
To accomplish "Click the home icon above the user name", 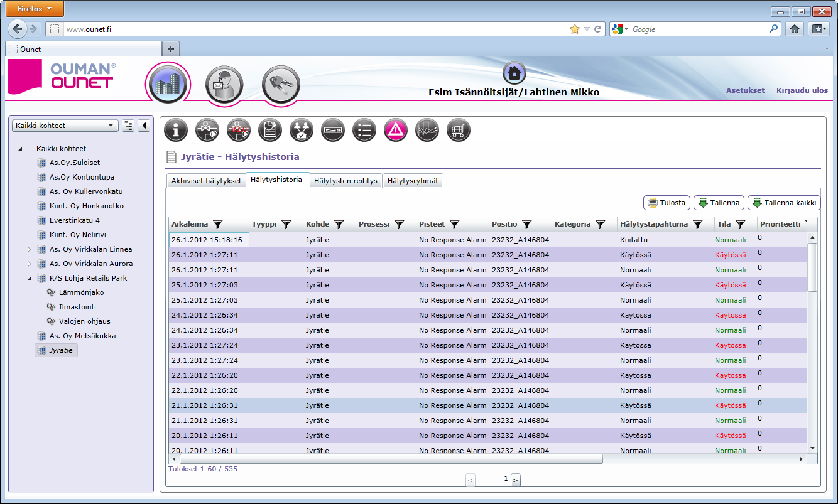I will pos(514,73).
